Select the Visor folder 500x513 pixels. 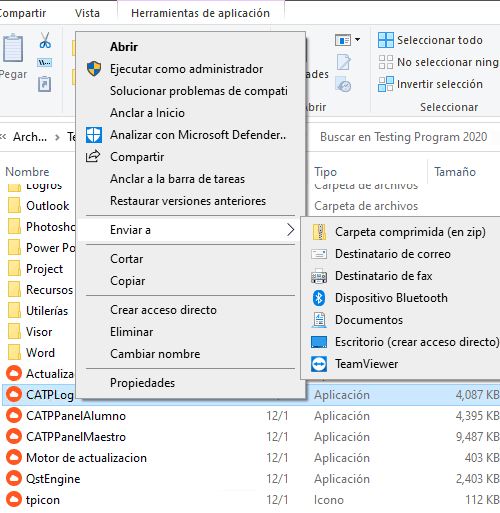[x=39, y=332]
